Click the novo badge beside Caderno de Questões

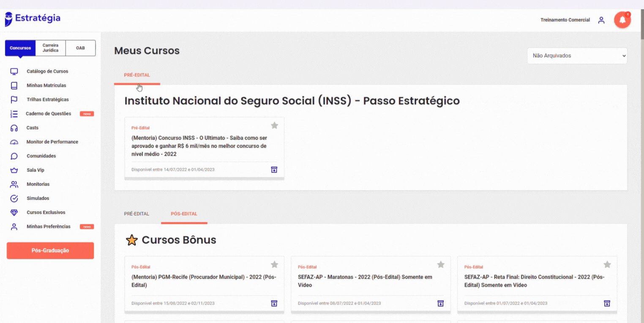coord(87,114)
